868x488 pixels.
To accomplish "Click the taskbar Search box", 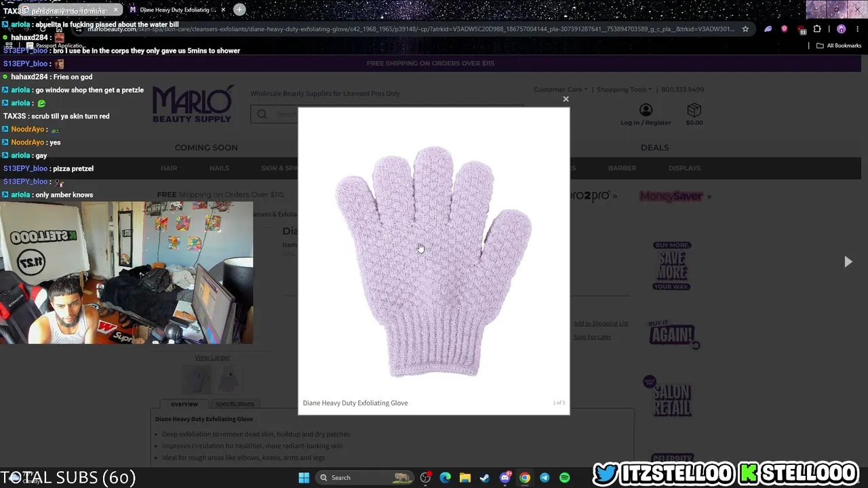I will click(365, 478).
